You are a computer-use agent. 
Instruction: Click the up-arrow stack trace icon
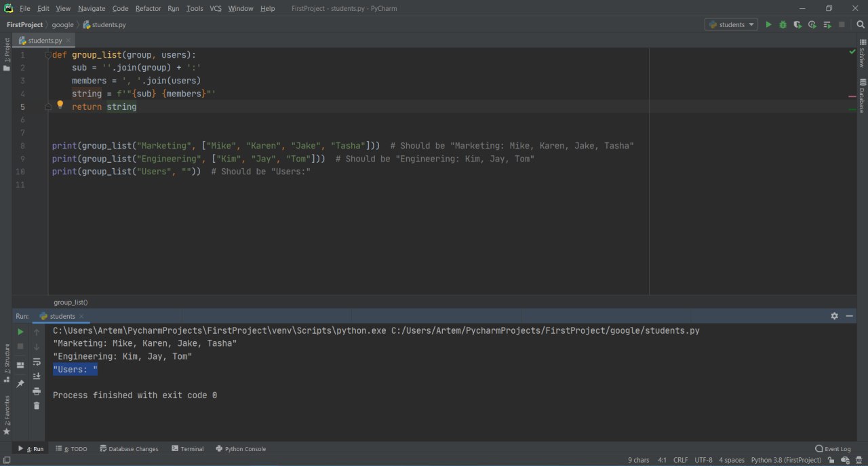pos(37,332)
